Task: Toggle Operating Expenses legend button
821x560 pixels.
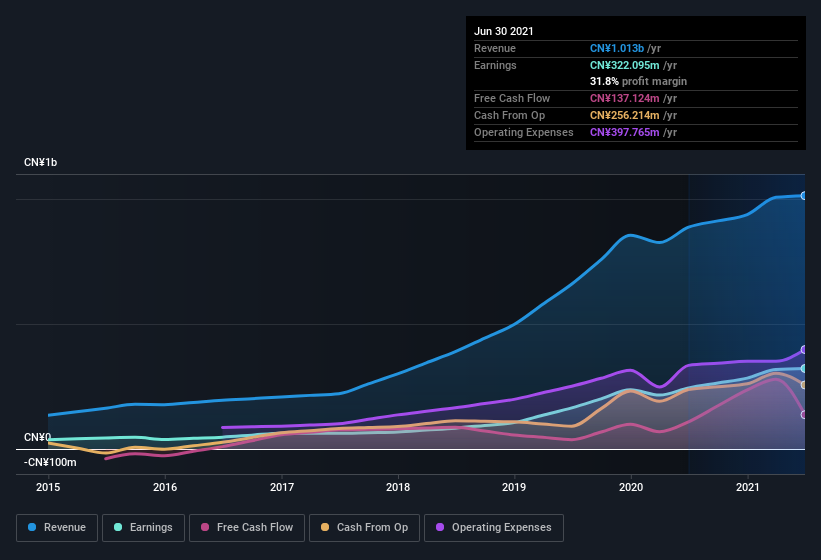Action: 494,527
